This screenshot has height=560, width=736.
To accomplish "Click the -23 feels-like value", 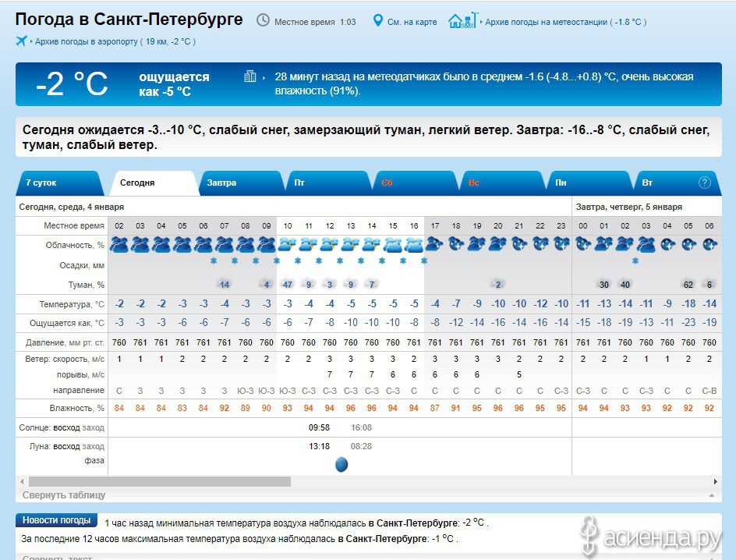I will click(688, 322).
